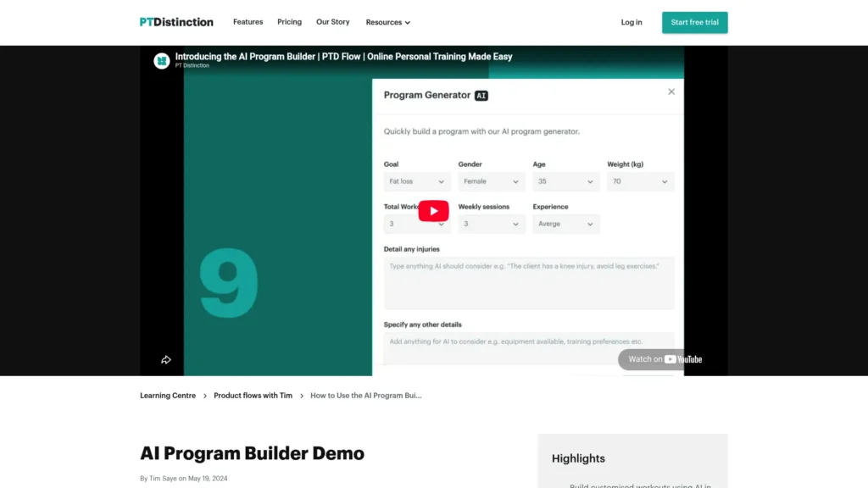Click the Log in link
The height and width of the screenshot is (488, 868).
click(632, 23)
